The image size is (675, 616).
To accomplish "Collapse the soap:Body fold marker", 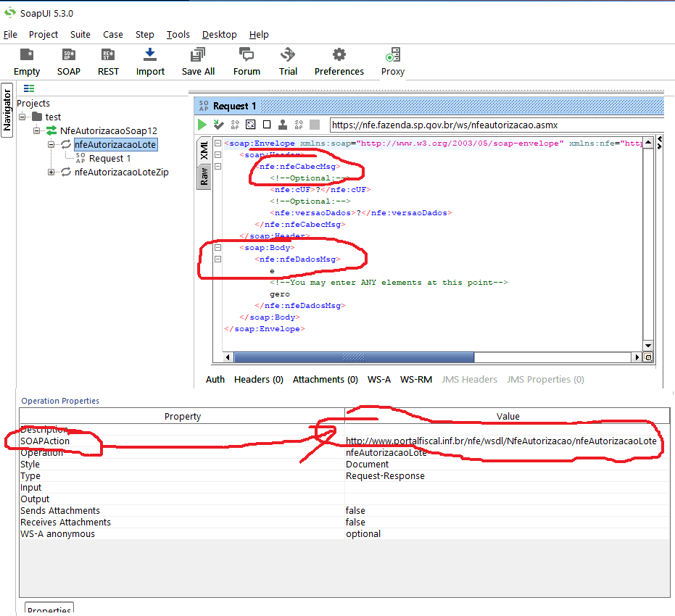I will (218, 248).
